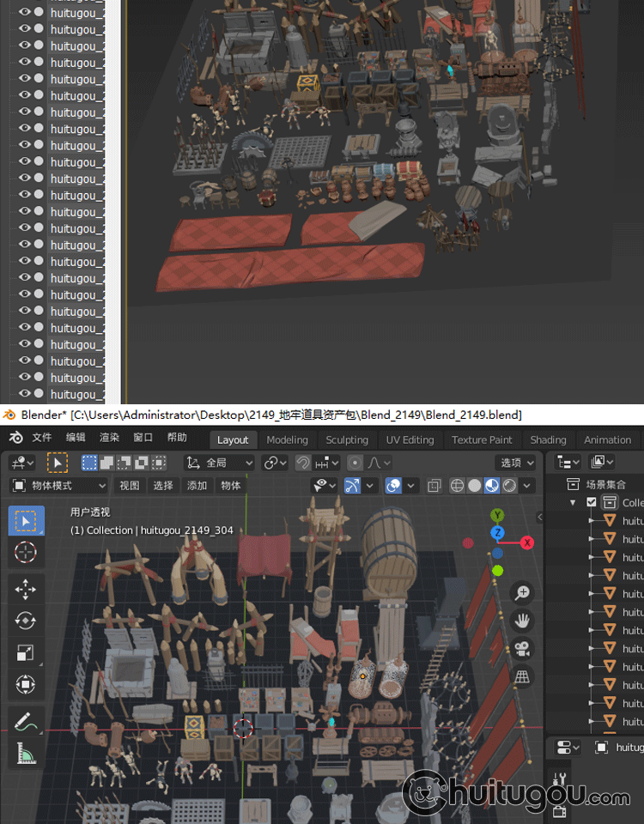Open the 选项 options button

[x=516, y=463]
